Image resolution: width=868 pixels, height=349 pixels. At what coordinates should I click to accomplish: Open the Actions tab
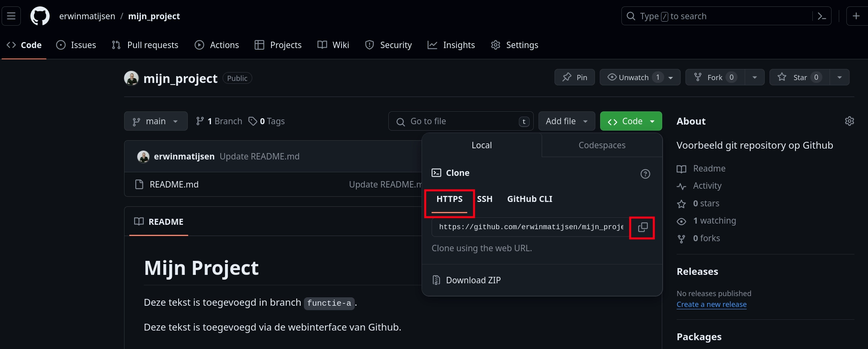(217, 45)
